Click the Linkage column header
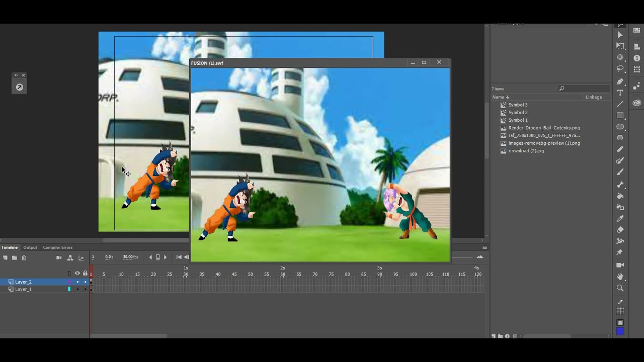 594,97
